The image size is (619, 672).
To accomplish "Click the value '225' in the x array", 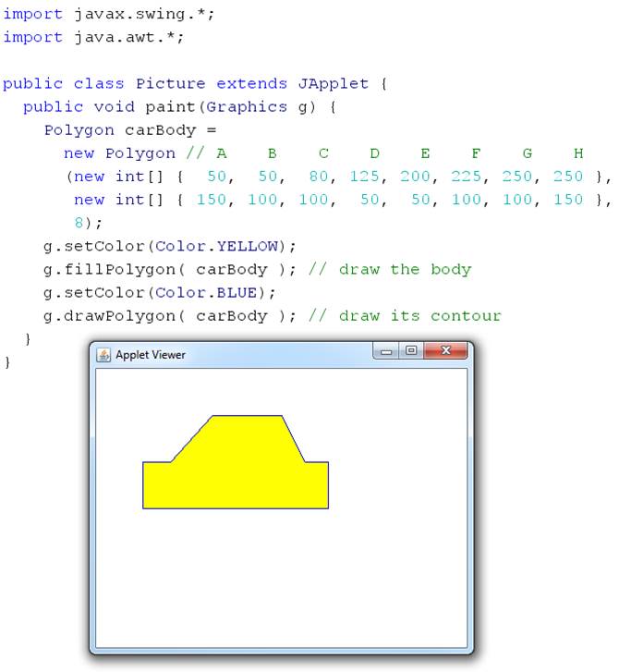I will (x=466, y=177).
